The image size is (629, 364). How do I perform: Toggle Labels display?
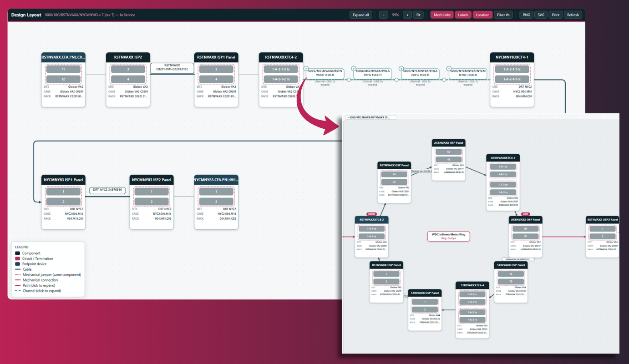pyautogui.click(x=463, y=15)
